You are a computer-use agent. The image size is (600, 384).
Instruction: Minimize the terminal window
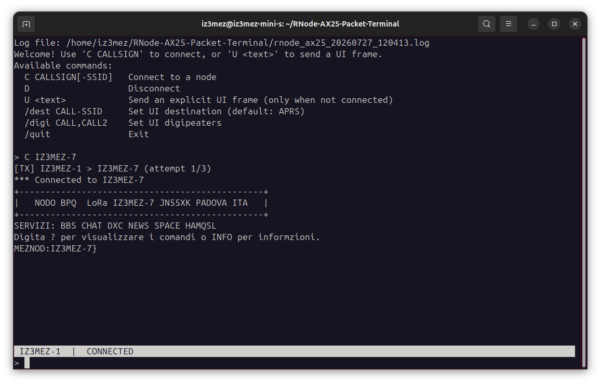click(x=533, y=24)
